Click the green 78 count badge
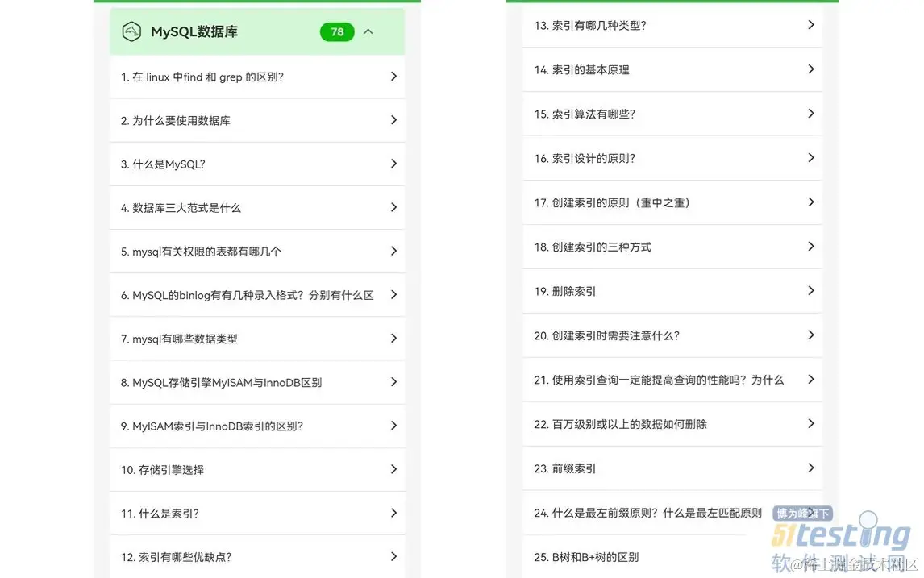The image size is (924, 578). coord(337,31)
